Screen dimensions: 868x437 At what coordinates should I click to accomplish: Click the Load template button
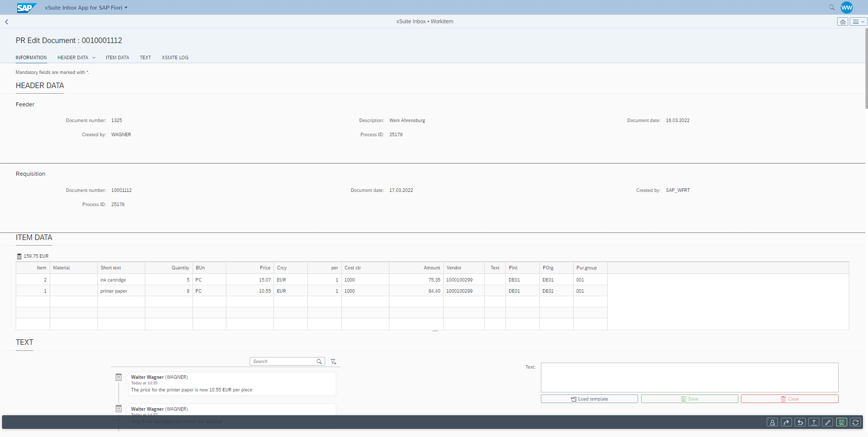pyautogui.click(x=589, y=399)
